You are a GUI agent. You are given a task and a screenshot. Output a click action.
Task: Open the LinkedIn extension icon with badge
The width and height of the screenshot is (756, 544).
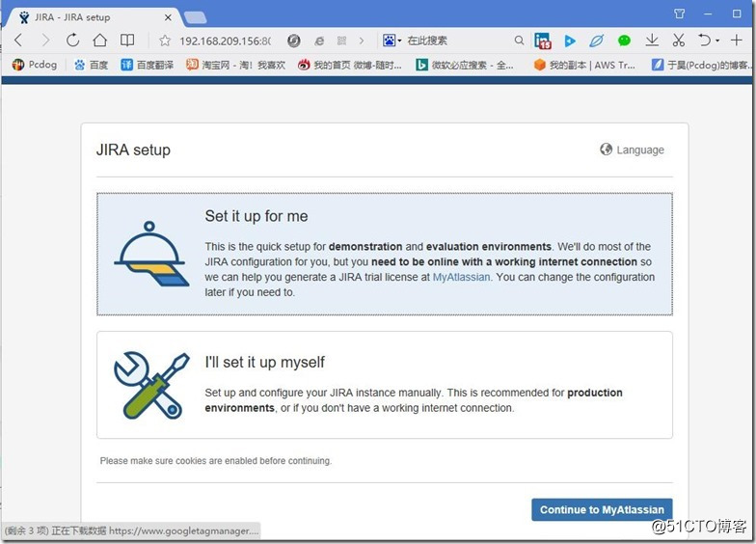542,41
